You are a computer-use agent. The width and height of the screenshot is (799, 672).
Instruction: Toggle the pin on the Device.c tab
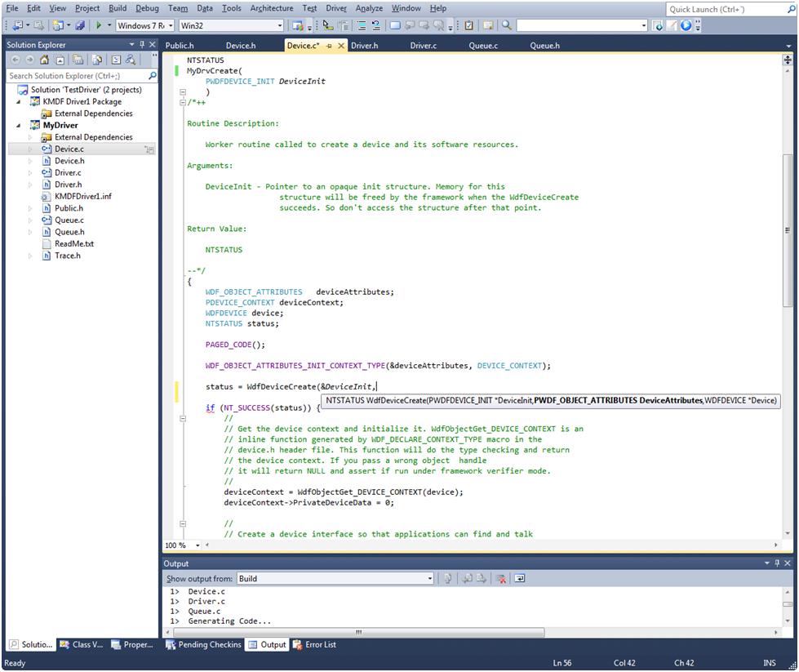(330, 46)
